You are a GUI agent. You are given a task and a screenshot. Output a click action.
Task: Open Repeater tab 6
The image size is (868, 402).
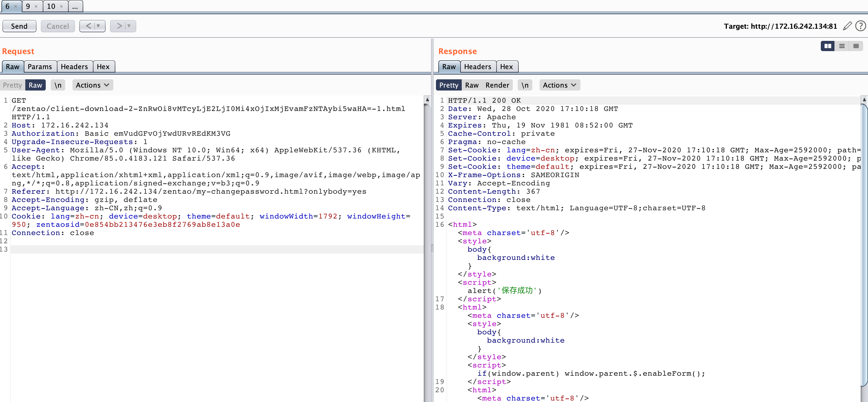7,6
